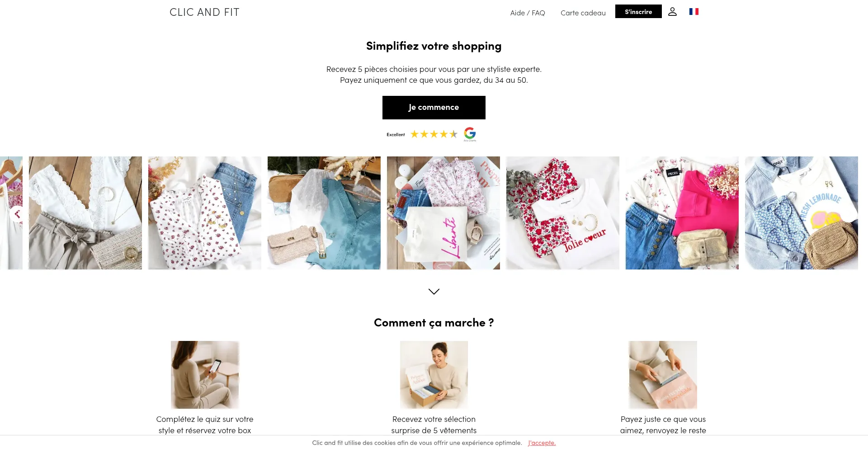
Task: Open the pink sweater outfit photo
Action: point(682,213)
